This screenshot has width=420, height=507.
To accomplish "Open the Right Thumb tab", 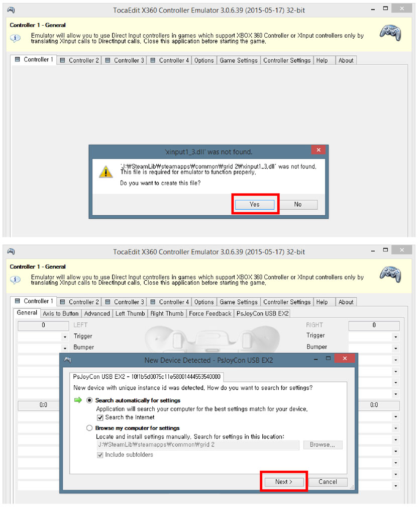I will [167, 314].
